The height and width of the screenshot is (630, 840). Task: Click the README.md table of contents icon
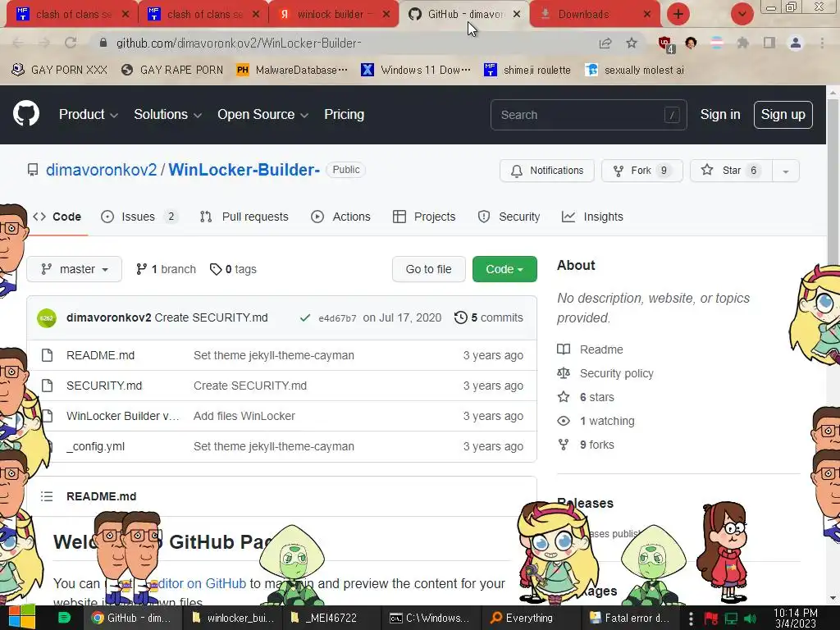47,496
